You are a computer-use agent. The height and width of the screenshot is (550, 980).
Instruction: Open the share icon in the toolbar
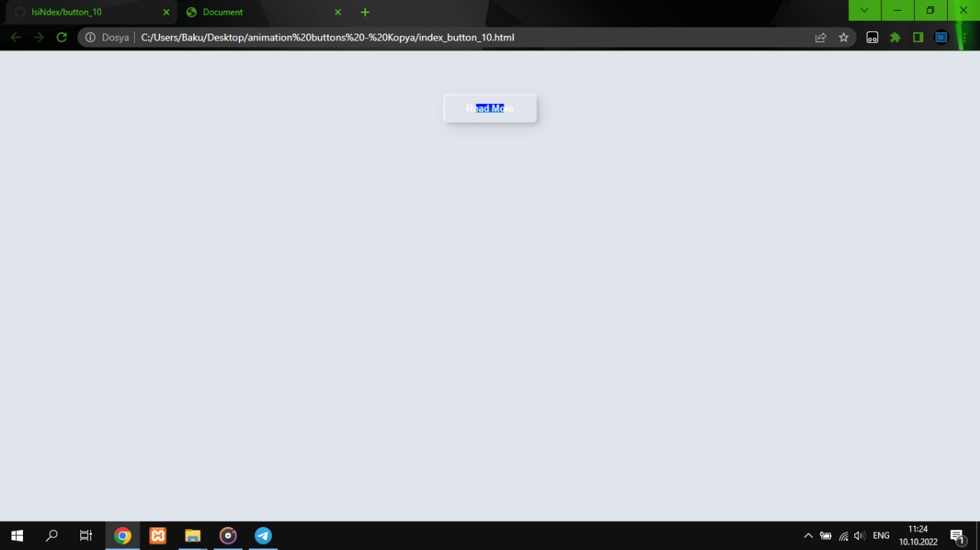pyautogui.click(x=820, y=37)
